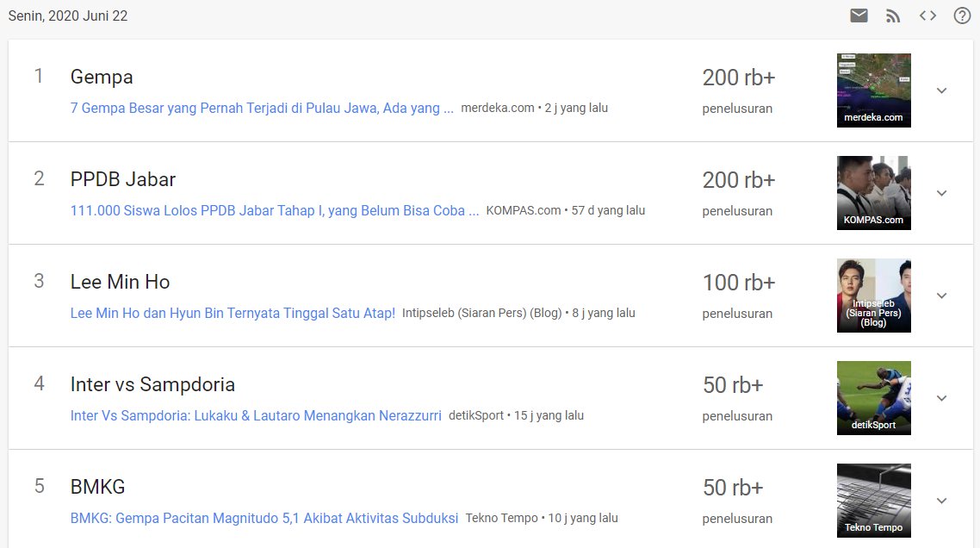Open article '7 Gempa Besar yang Pernah Terjadi'
The height and width of the screenshot is (548, 980).
tap(262, 108)
